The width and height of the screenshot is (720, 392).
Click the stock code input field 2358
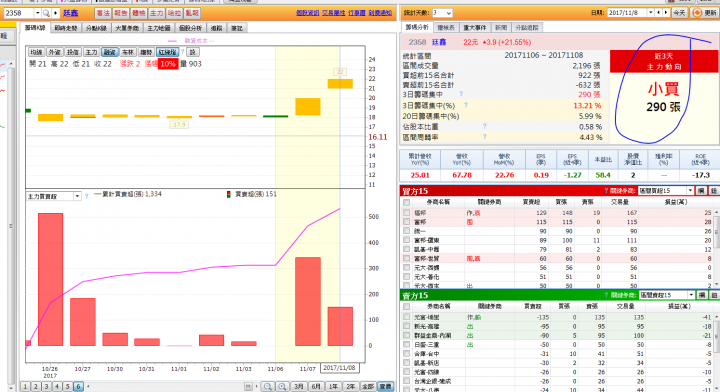tap(19, 13)
